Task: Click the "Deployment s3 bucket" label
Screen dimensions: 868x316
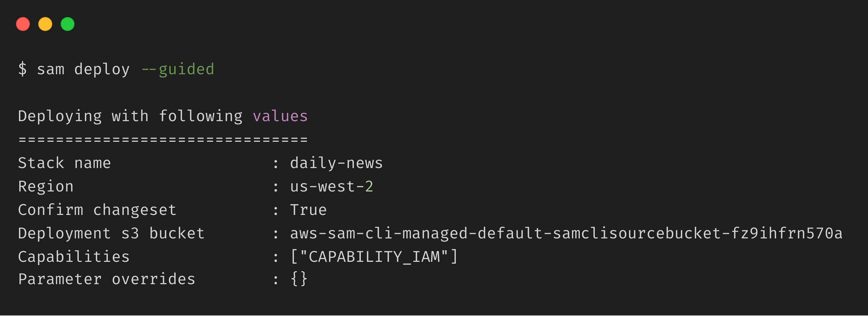Action: tap(111, 233)
